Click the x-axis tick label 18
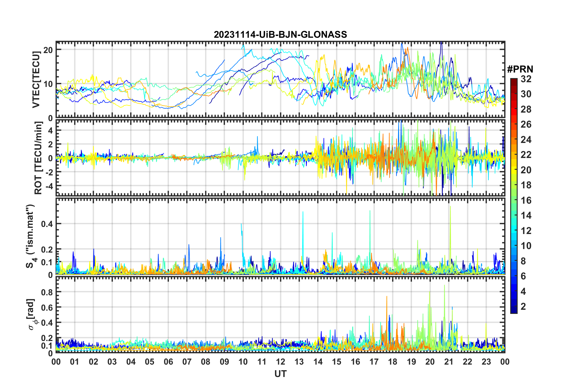Viewport: 561px width, 392px height. click(393, 362)
